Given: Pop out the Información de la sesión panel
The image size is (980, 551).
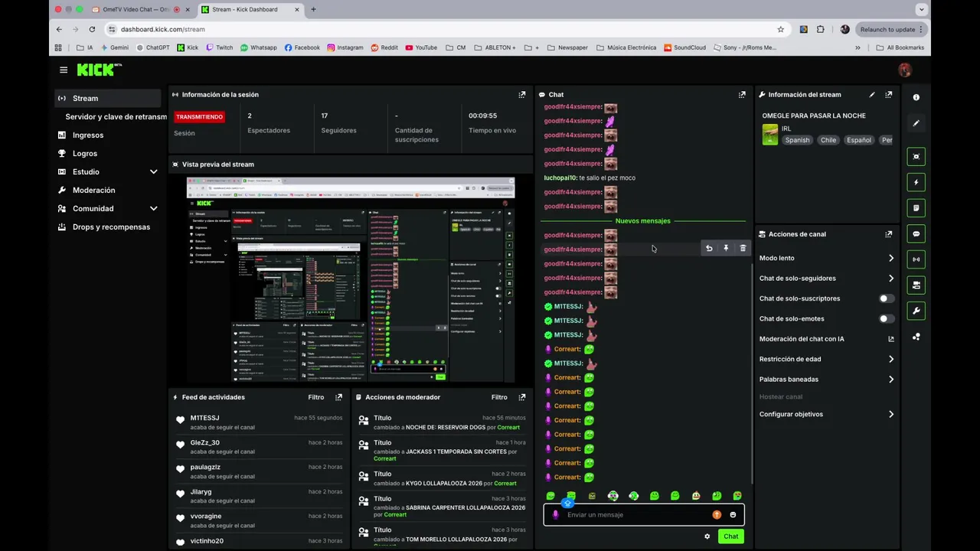Looking at the screenshot, I should tap(522, 95).
